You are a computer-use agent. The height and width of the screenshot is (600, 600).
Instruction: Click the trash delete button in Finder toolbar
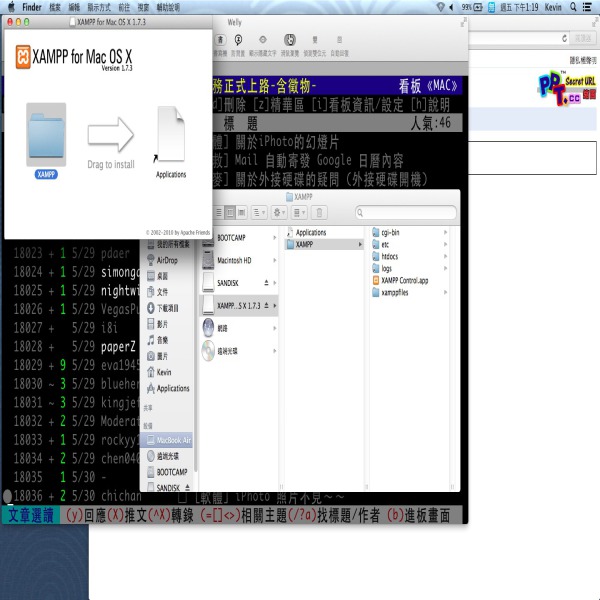319,212
